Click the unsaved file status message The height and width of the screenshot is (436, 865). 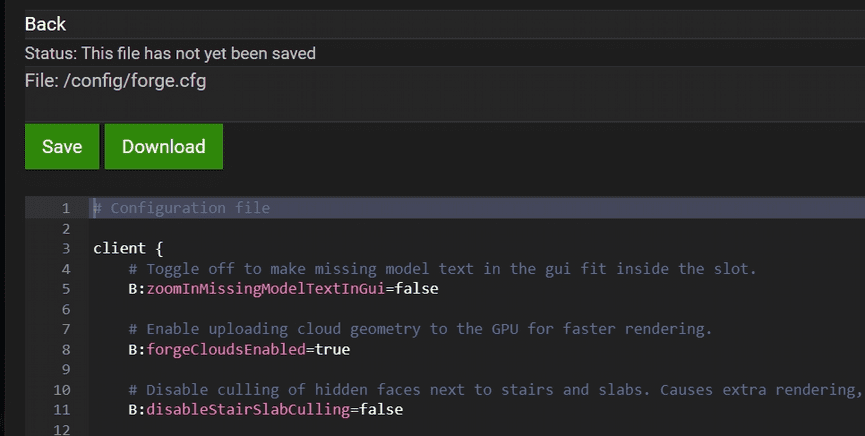[170, 53]
